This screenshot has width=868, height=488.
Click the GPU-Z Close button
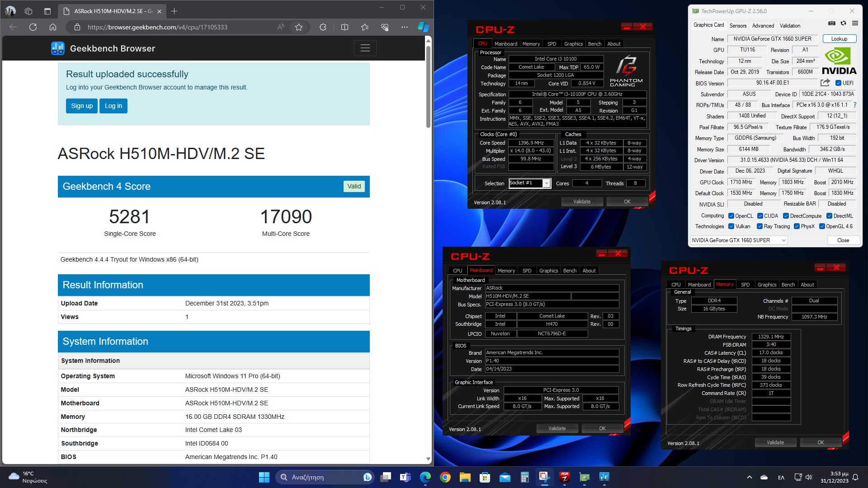843,240
